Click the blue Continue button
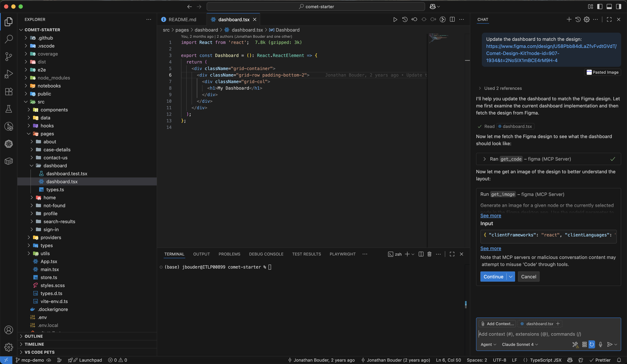The width and height of the screenshot is (627, 364). coord(493,277)
